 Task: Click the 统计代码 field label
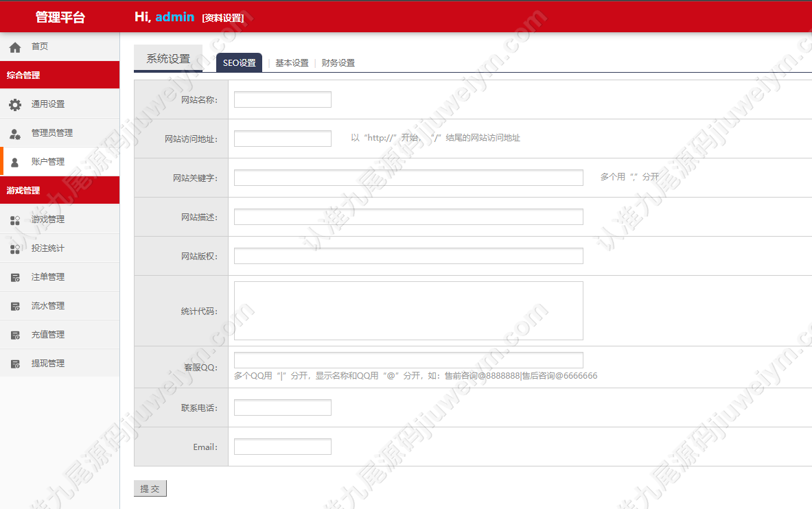[x=199, y=311]
